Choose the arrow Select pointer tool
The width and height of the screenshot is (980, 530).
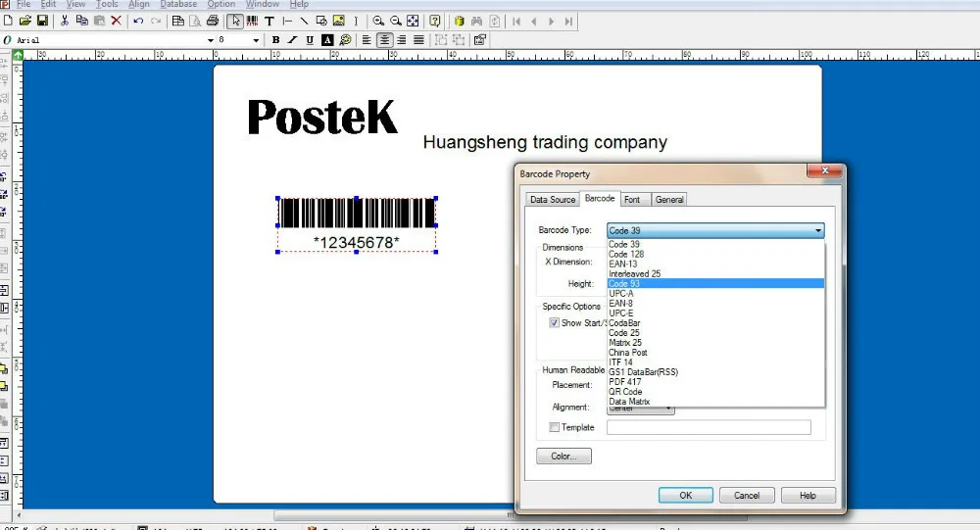[235, 22]
